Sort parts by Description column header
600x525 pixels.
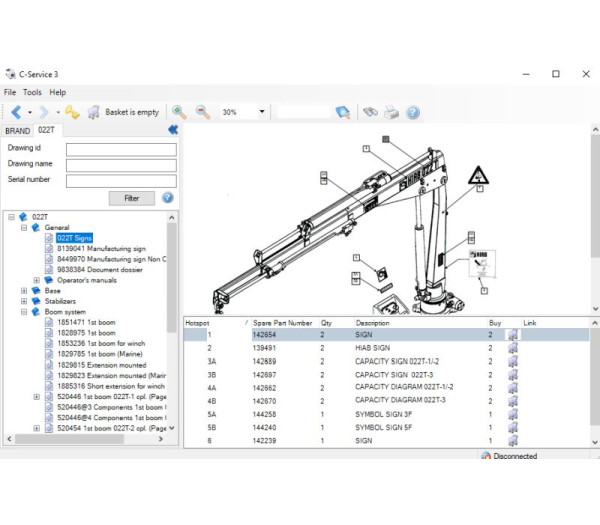[373, 324]
